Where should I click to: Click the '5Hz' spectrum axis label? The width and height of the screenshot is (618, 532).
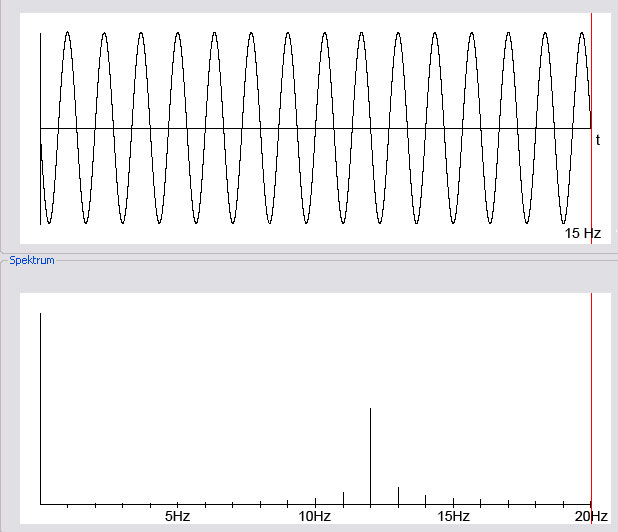pos(177,516)
